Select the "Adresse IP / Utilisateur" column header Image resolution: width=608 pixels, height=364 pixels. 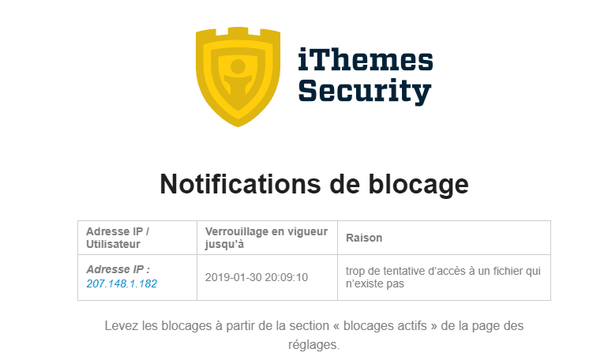118,238
